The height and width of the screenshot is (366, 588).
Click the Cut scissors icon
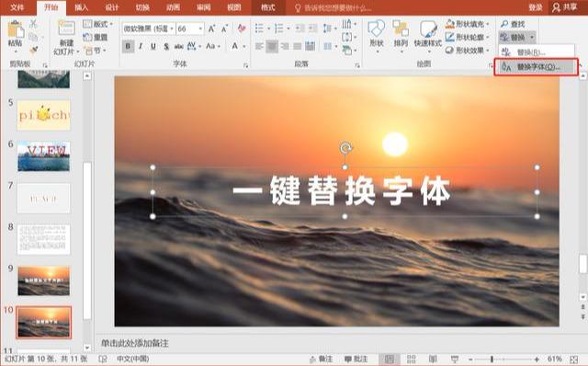click(x=33, y=24)
